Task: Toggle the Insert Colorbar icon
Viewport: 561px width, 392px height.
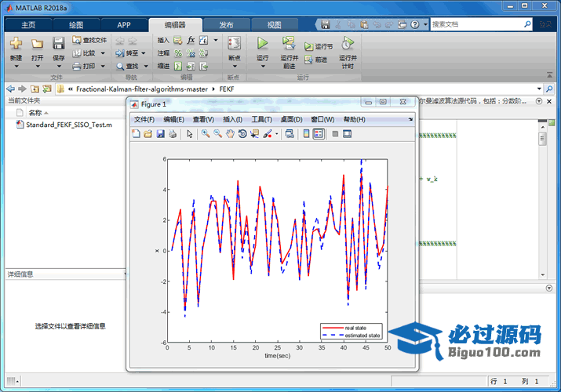Action: pos(306,133)
